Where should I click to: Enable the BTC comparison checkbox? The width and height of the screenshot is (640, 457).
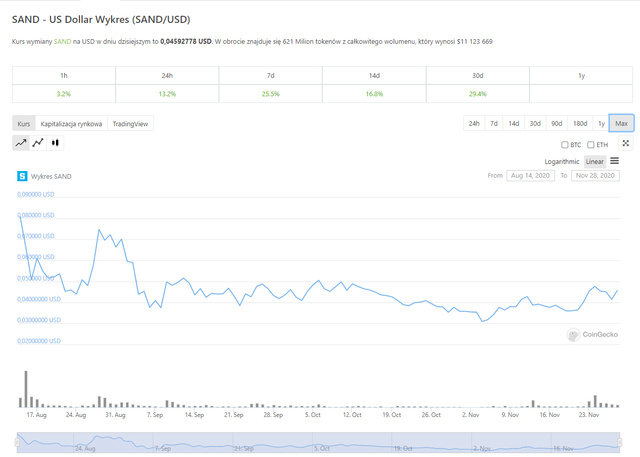tap(564, 145)
